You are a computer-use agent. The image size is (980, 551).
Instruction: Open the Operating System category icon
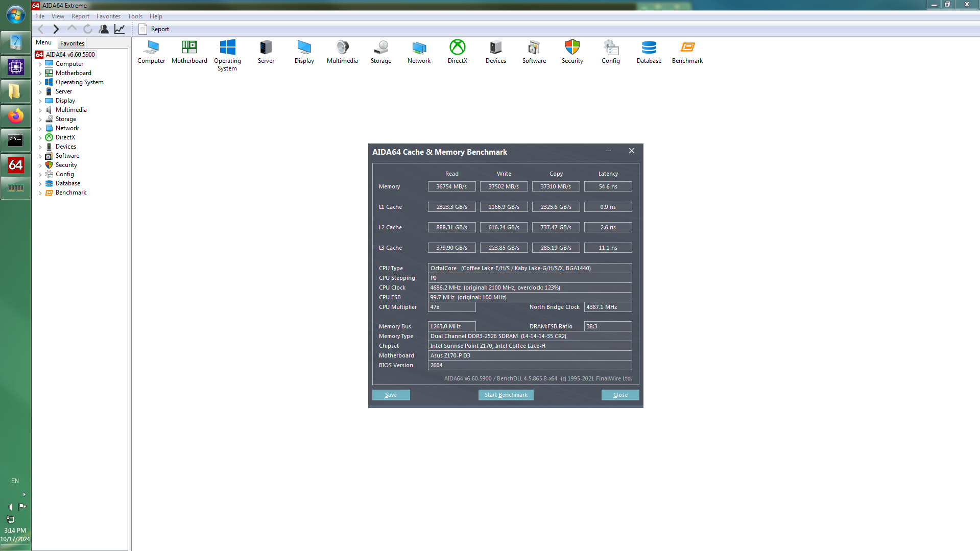point(227,55)
